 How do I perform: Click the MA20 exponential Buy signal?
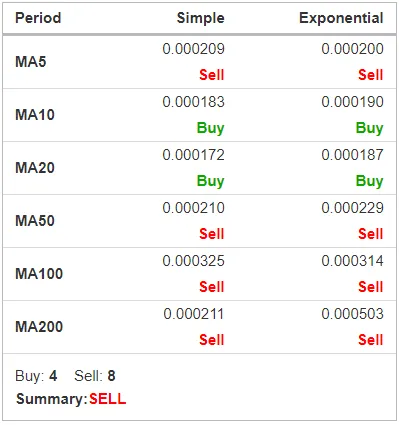tap(370, 181)
